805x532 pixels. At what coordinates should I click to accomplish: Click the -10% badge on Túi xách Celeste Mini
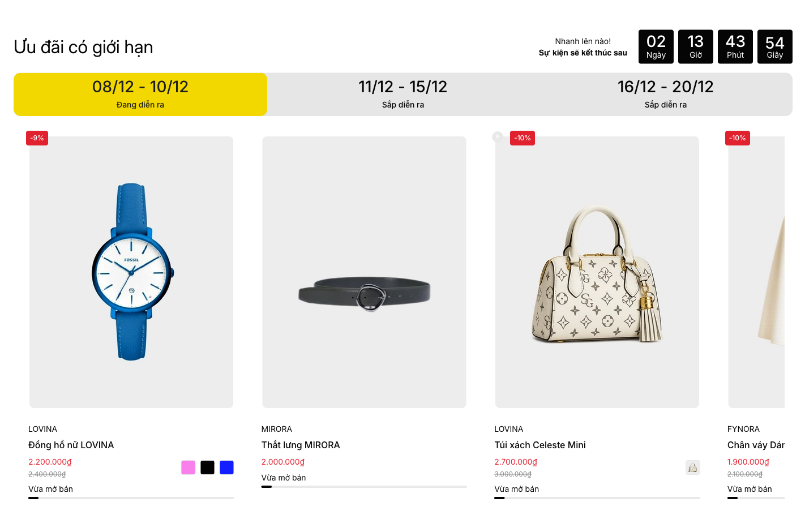click(x=523, y=138)
